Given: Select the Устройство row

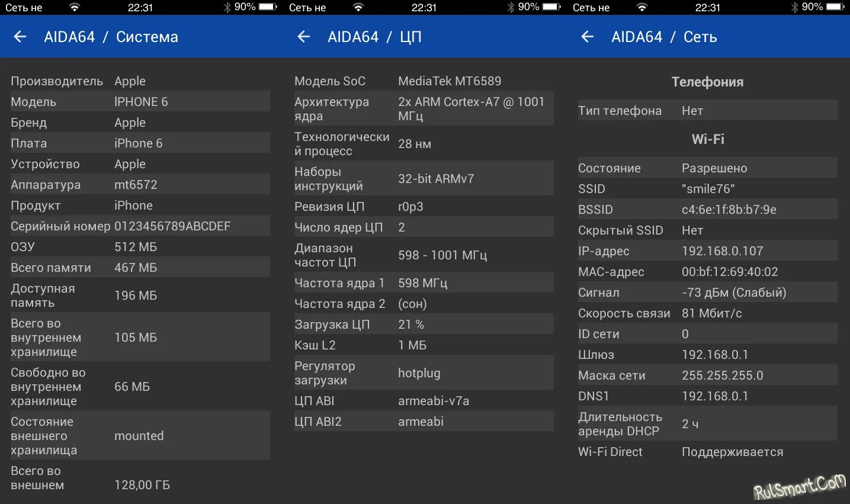Looking at the screenshot, I should pyautogui.click(x=140, y=163).
